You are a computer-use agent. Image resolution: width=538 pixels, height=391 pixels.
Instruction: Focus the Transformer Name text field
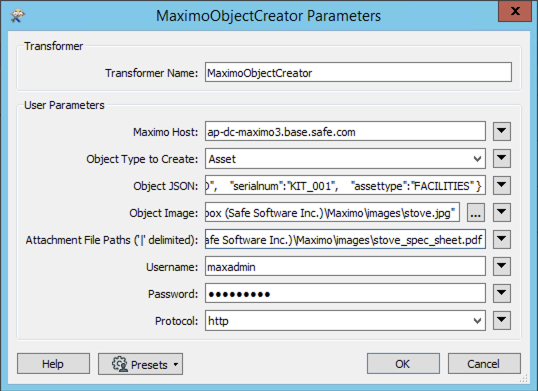coord(358,72)
